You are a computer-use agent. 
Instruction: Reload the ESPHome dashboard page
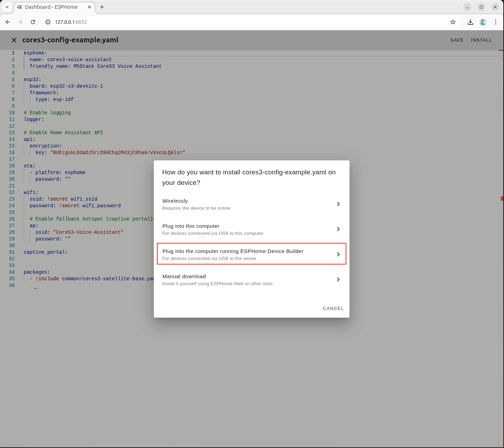click(x=33, y=22)
